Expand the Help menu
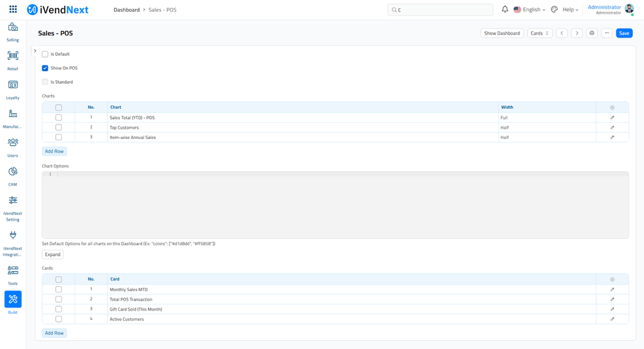The image size is (644, 349). [570, 9]
